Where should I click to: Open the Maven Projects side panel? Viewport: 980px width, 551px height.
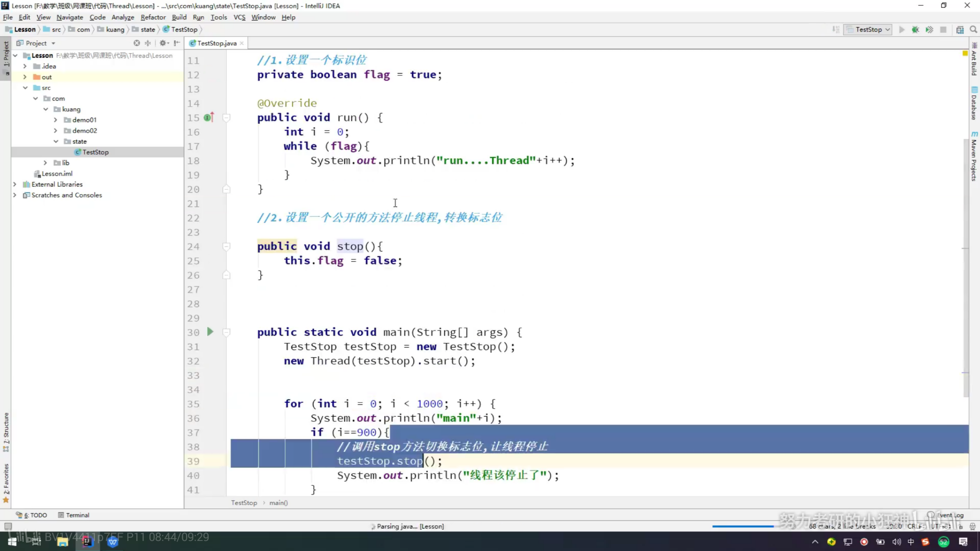tap(974, 156)
